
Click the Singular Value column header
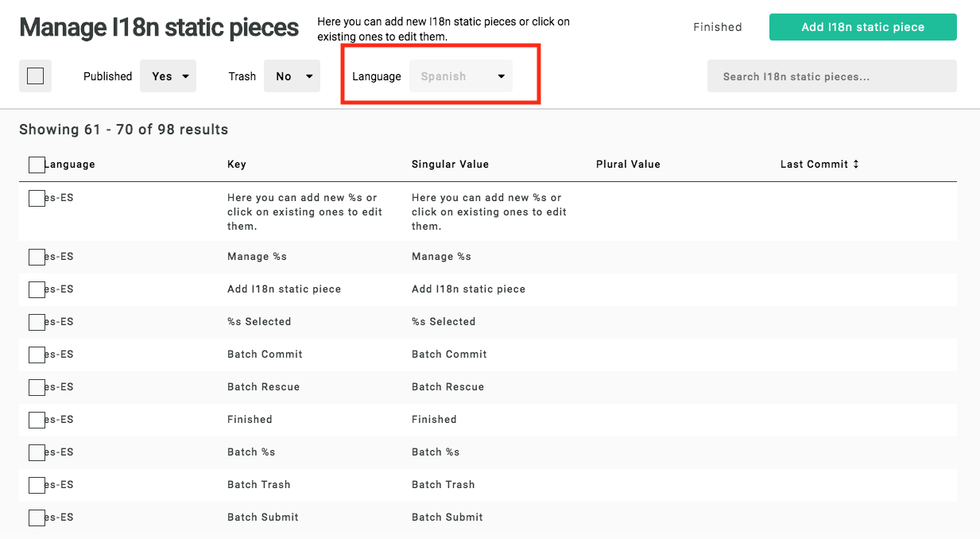450,165
